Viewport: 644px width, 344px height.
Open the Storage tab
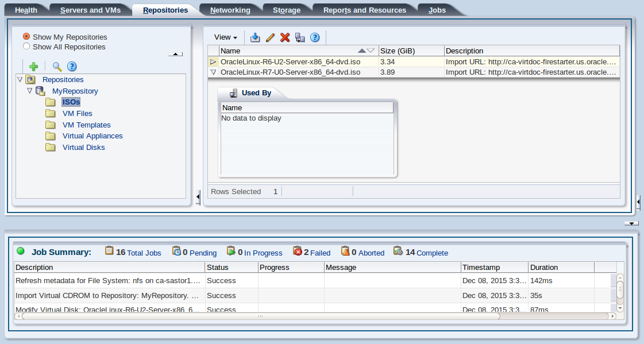pos(287,10)
